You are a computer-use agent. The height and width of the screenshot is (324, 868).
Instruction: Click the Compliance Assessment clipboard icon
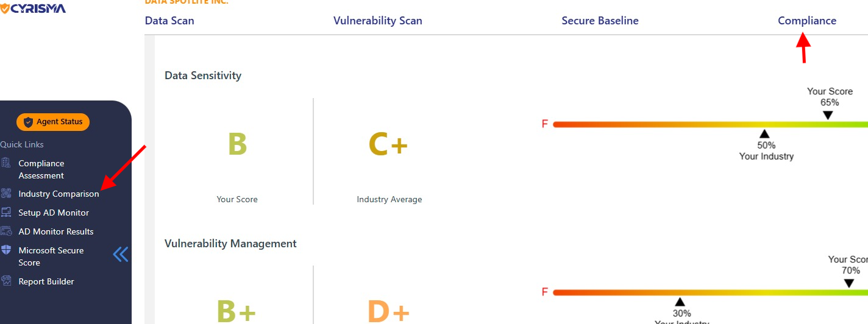pyautogui.click(x=6, y=163)
